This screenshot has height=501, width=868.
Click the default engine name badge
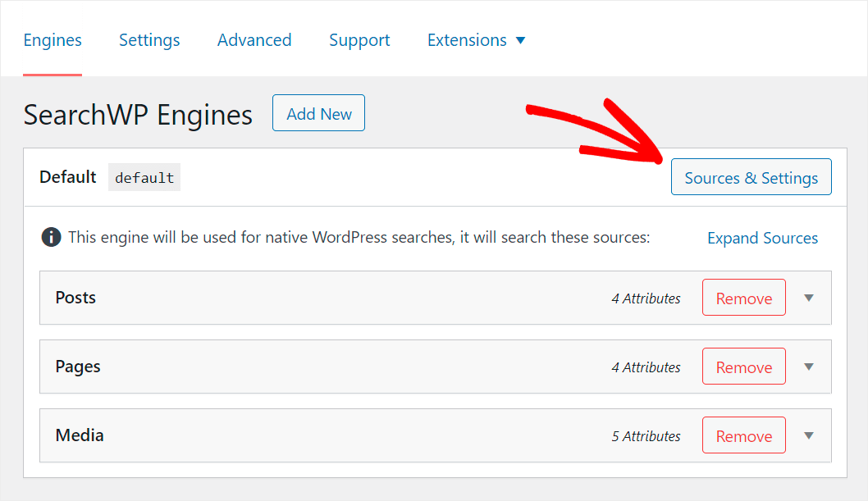[144, 177]
